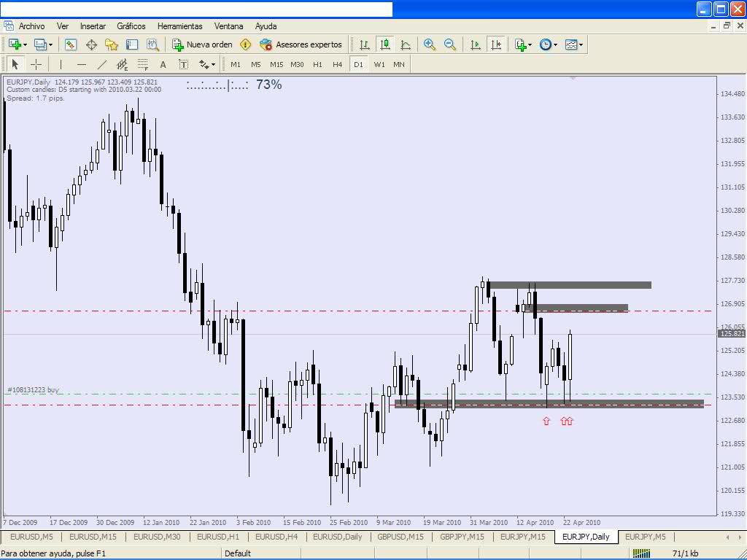Toggle the D1 timeframe button
This screenshot has width=747, height=560.
click(358, 64)
